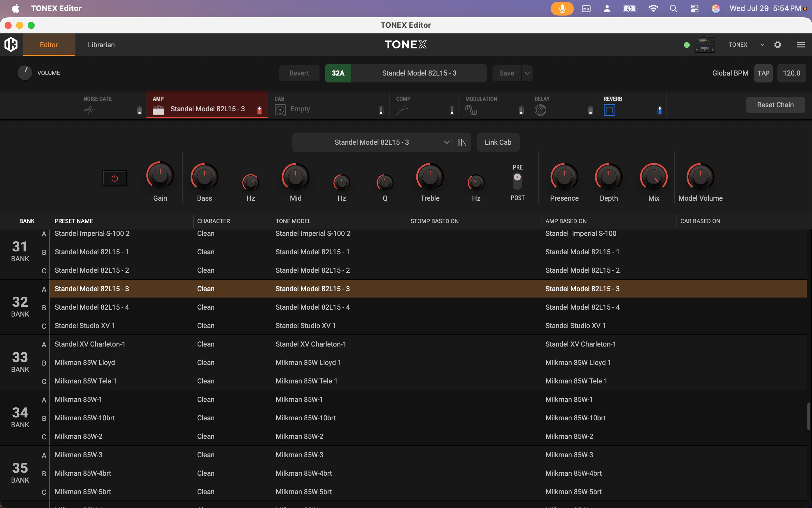This screenshot has width=812, height=508.
Task: Tap the TAP tempo button
Action: click(763, 73)
